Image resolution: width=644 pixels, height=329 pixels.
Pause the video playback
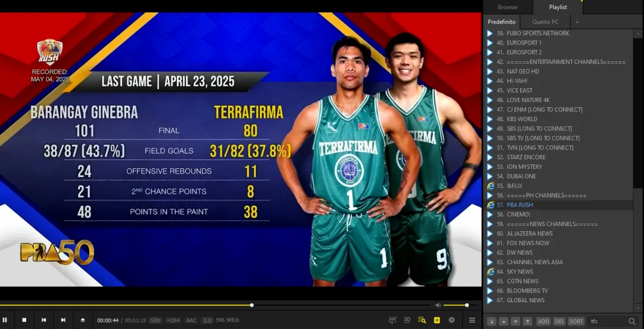[5, 320]
